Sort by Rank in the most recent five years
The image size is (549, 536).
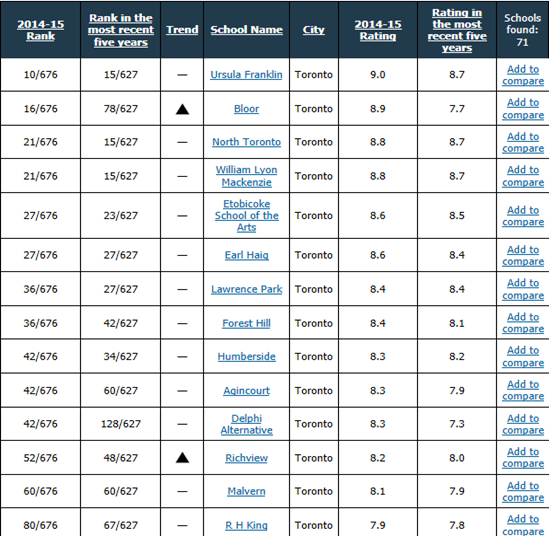coord(121,30)
